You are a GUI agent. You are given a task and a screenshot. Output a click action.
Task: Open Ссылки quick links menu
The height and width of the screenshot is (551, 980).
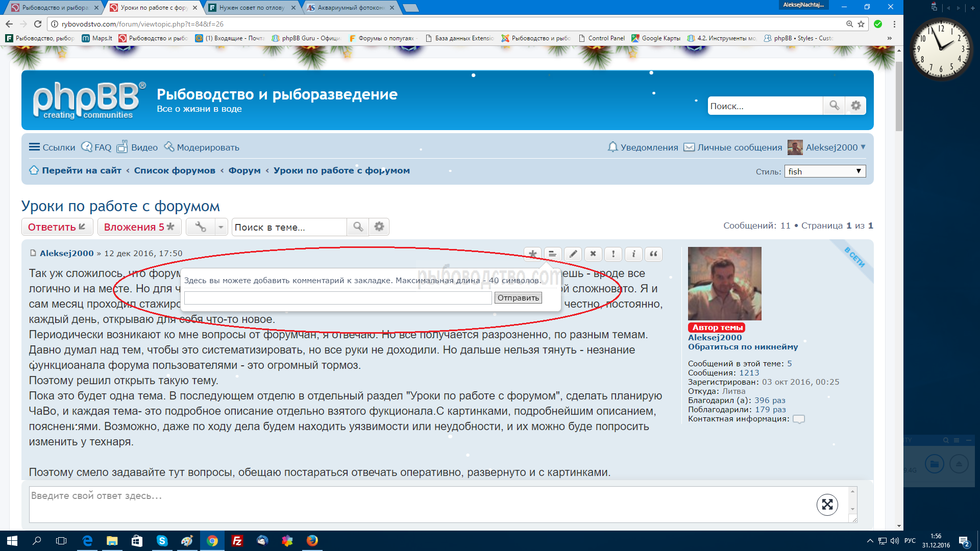point(52,147)
